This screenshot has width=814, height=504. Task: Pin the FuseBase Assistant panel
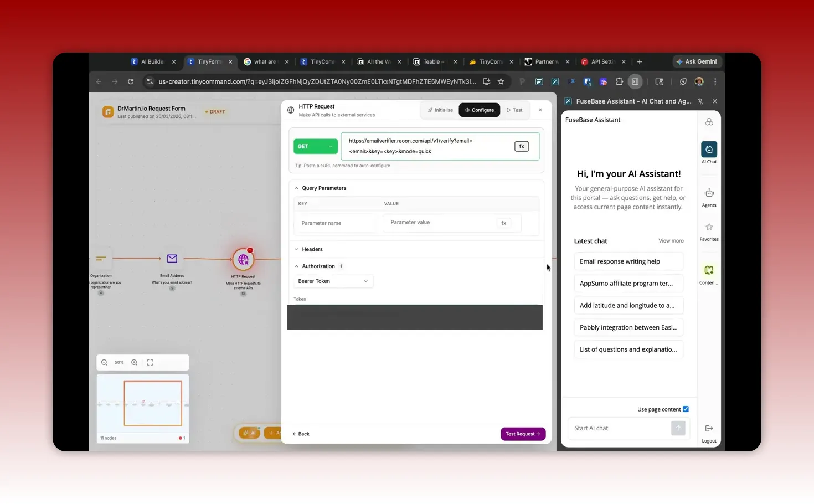point(700,101)
